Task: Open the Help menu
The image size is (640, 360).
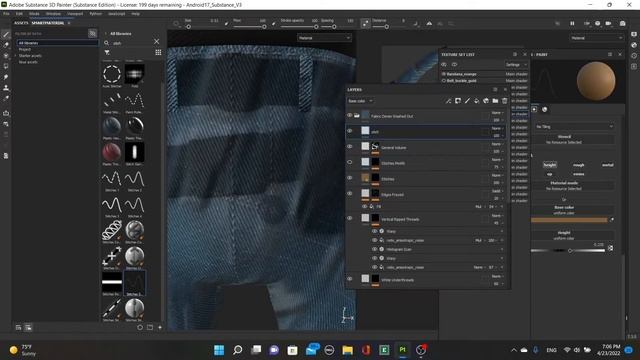Action: point(136,14)
